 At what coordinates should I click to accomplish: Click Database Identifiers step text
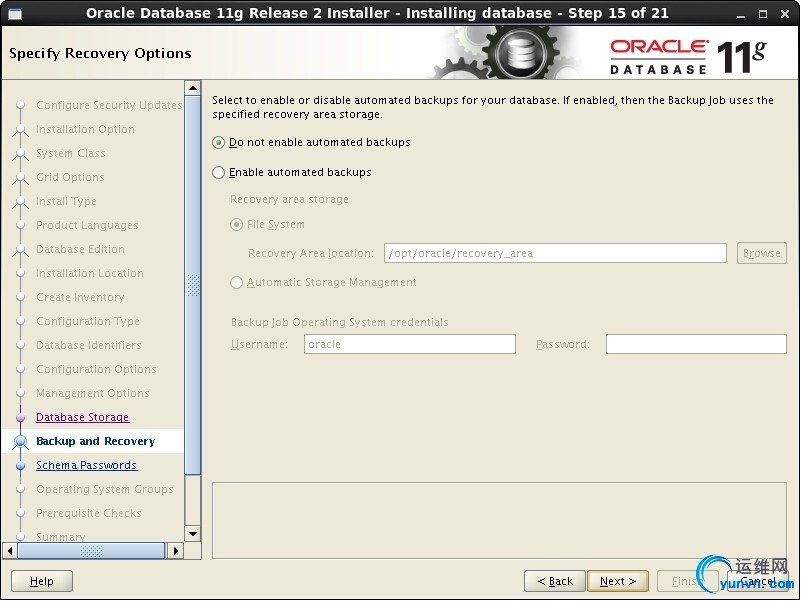(x=88, y=345)
